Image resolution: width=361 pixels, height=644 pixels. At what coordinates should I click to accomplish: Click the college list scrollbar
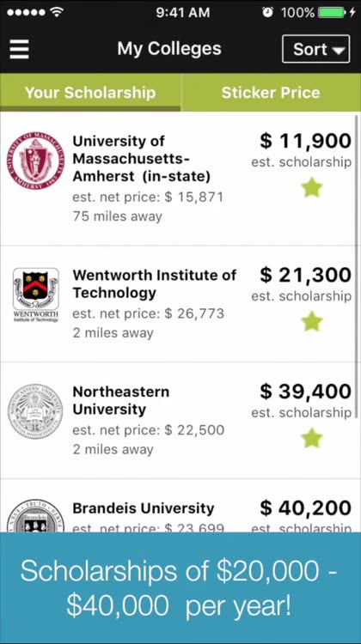coord(357,246)
